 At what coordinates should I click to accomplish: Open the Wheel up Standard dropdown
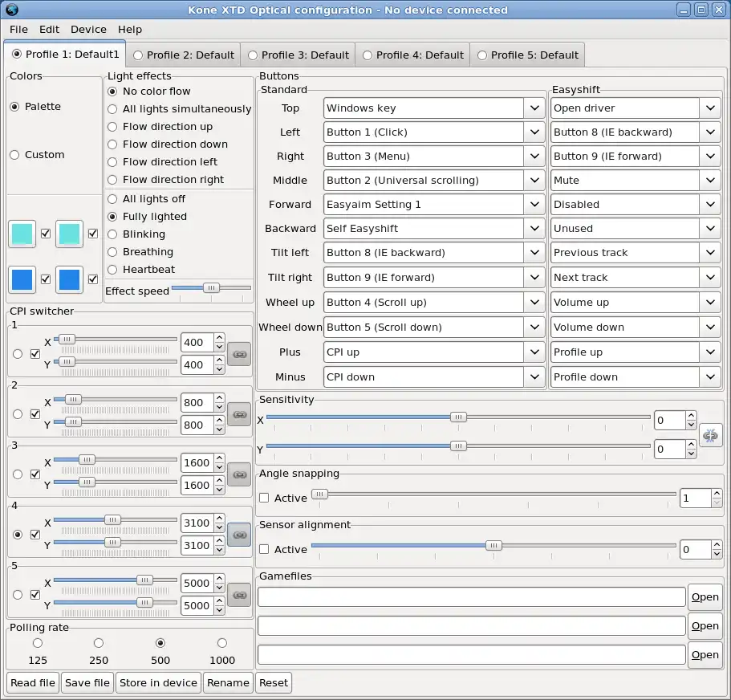point(534,303)
